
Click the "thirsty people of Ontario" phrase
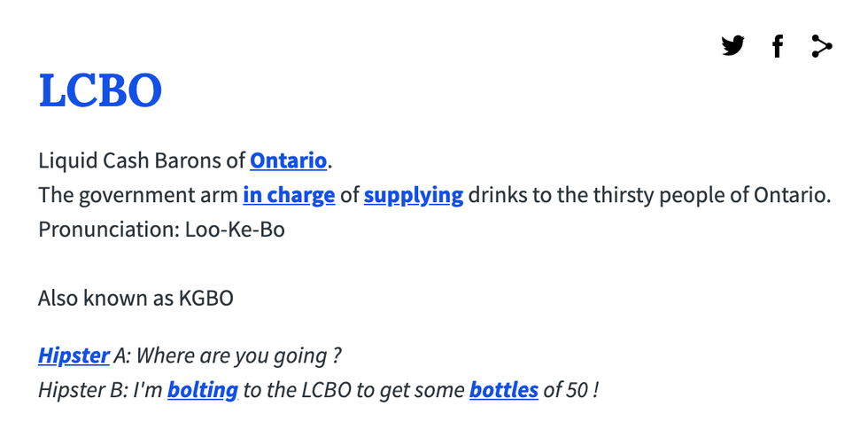click(x=694, y=194)
